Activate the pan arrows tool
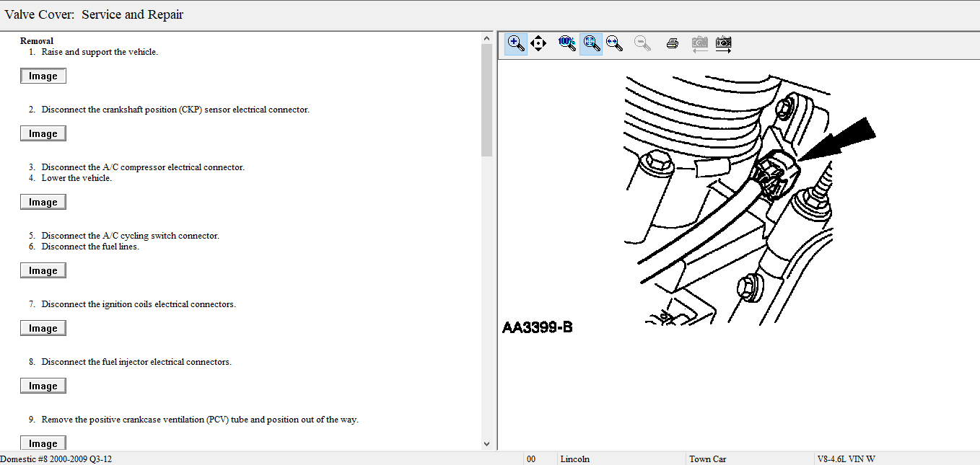Image resolution: width=980 pixels, height=465 pixels. click(x=538, y=43)
